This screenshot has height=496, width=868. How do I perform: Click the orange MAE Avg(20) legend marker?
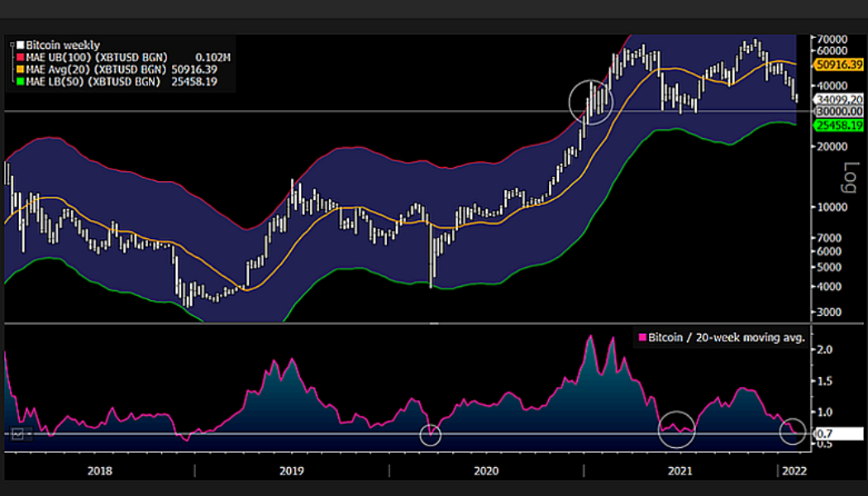click(20, 69)
